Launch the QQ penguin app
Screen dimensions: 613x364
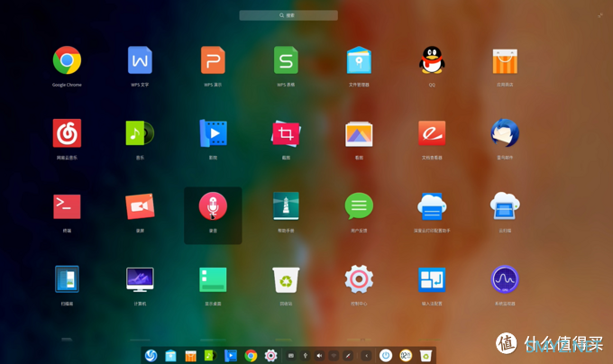point(432,60)
